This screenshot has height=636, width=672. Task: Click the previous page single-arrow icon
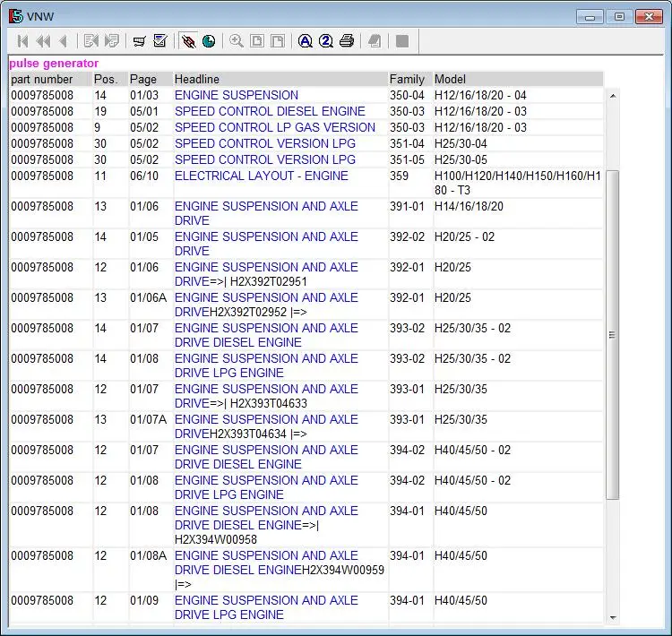tap(63, 41)
